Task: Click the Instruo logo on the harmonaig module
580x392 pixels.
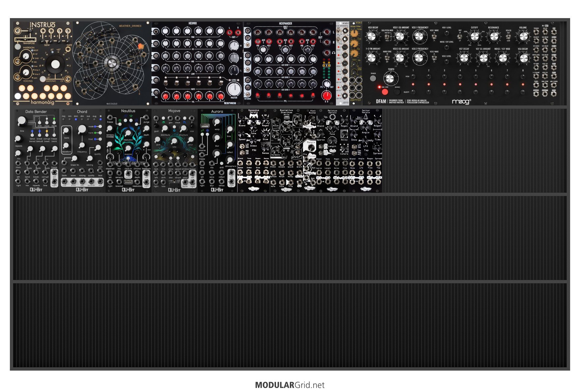Action: pyautogui.click(x=43, y=25)
